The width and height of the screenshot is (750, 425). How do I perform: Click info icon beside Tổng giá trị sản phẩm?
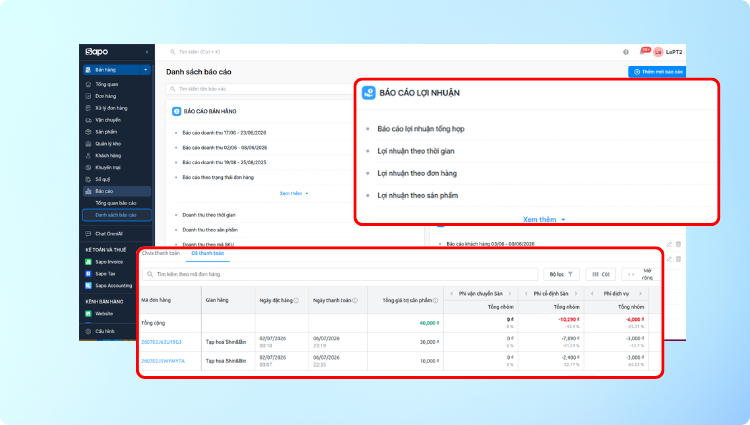[435, 301]
